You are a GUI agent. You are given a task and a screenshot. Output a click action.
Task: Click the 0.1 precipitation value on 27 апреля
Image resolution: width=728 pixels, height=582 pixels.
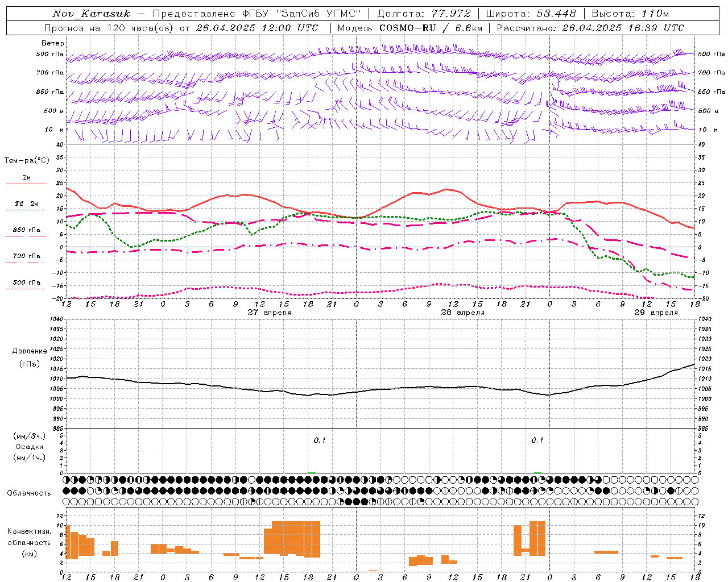click(x=320, y=440)
